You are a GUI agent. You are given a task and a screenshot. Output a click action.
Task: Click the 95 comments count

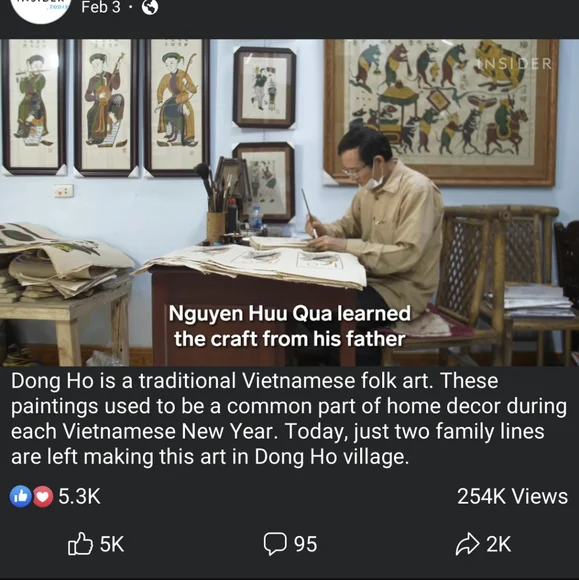(x=306, y=544)
